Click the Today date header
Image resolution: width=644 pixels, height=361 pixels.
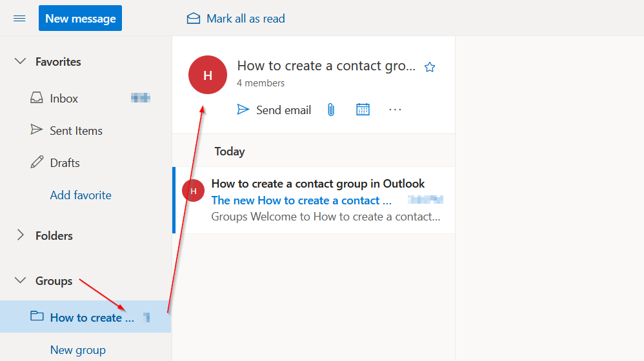tap(230, 151)
